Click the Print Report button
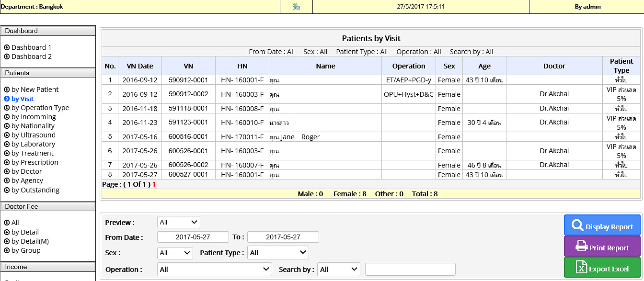 click(x=602, y=247)
